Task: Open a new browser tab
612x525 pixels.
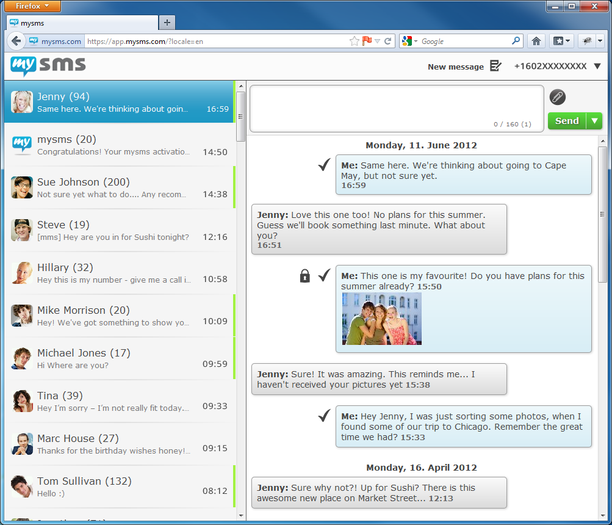Action: pos(167,22)
